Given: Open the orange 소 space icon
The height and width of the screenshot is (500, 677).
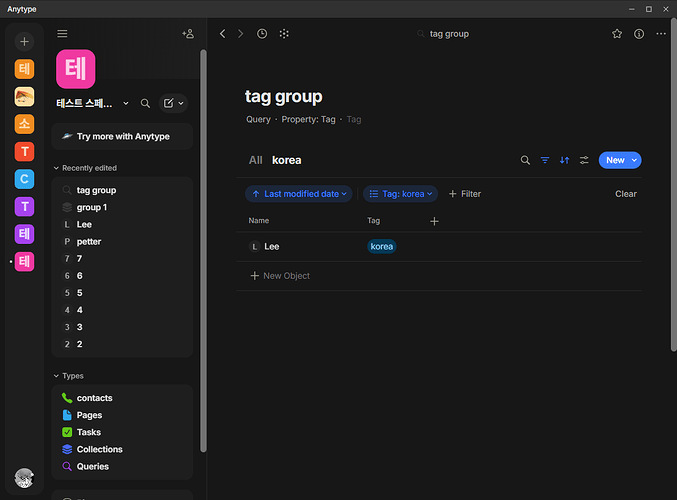Looking at the screenshot, I should 24,124.
